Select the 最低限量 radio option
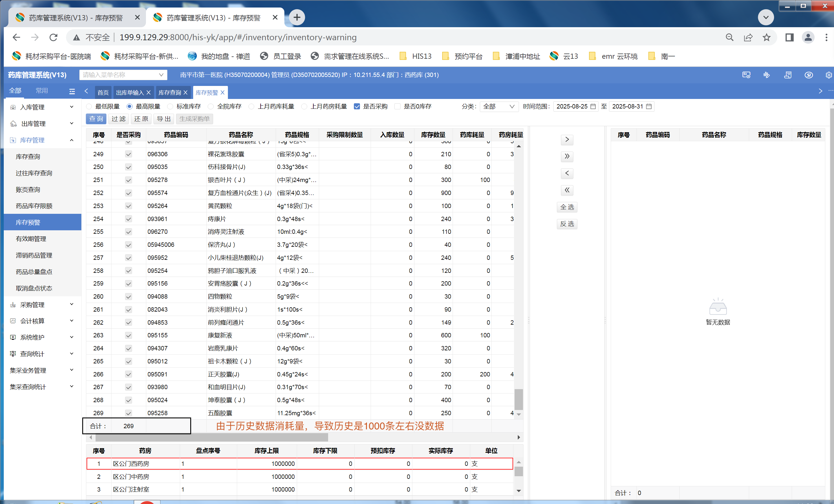834x504 pixels. pyautogui.click(x=89, y=106)
